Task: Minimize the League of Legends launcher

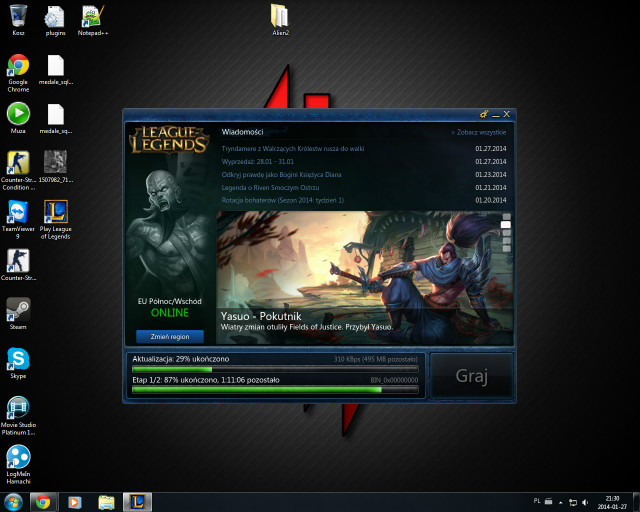Action: [496, 115]
